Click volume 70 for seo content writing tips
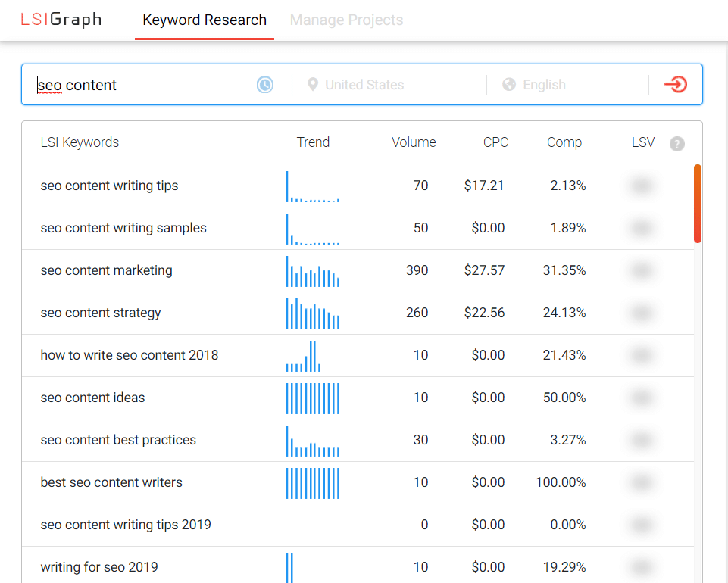Viewport: 728px width, 583px height. tap(420, 185)
